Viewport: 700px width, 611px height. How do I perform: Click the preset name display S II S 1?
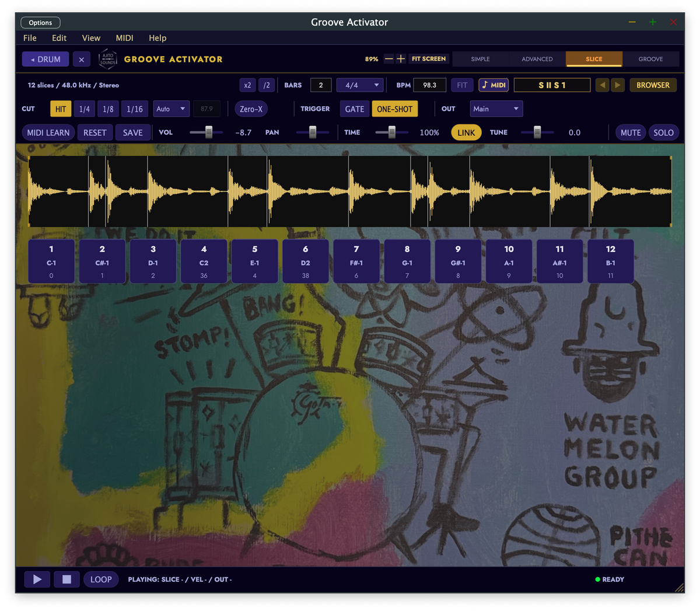tap(552, 85)
